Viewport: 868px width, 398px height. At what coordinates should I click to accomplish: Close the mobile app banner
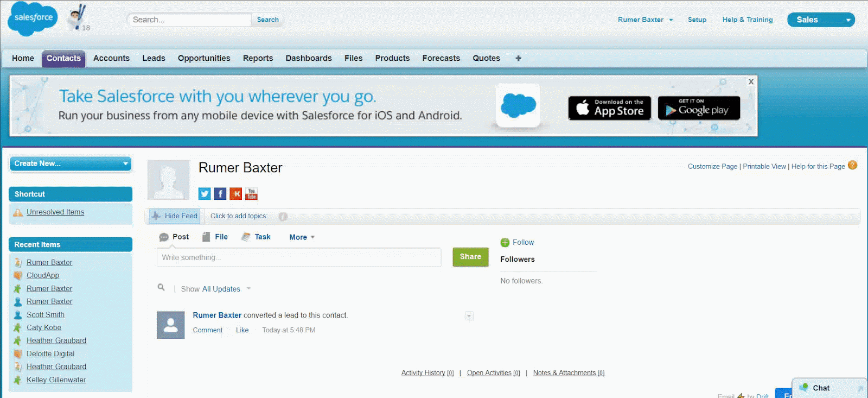tap(751, 81)
